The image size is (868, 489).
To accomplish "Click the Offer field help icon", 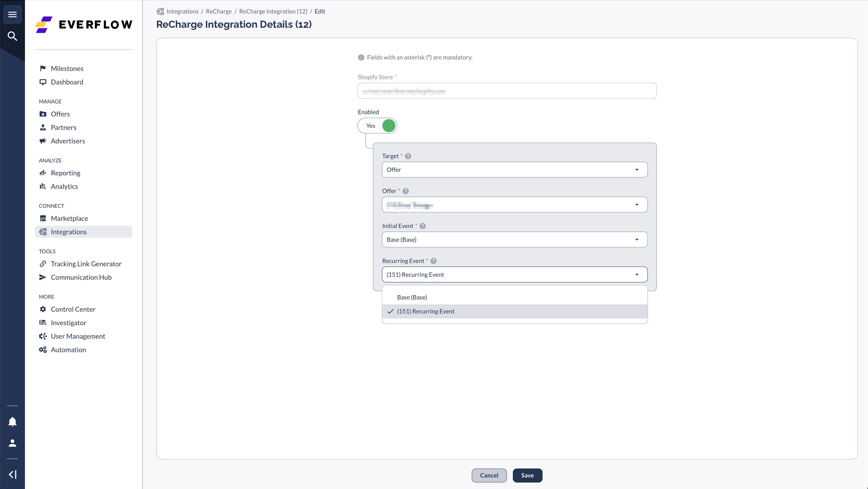I will (x=406, y=191).
